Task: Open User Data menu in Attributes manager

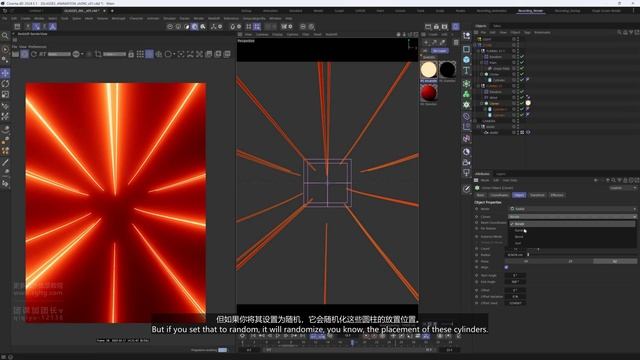Action: pos(510,180)
